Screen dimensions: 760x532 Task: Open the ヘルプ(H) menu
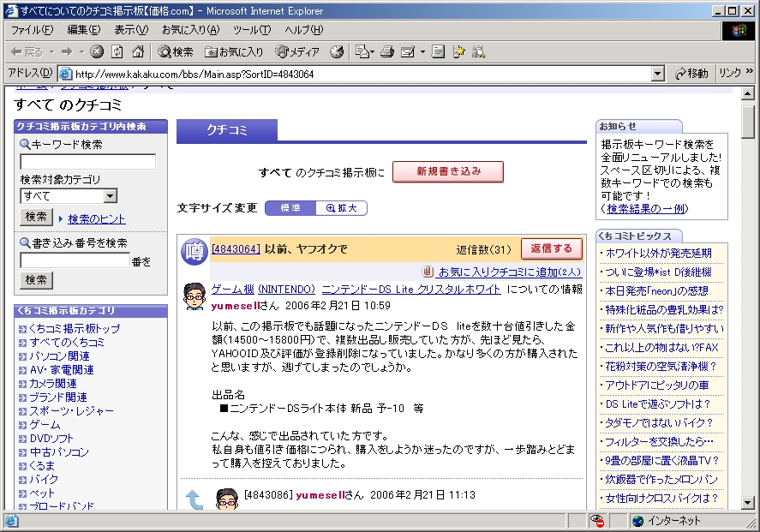(x=304, y=30)
